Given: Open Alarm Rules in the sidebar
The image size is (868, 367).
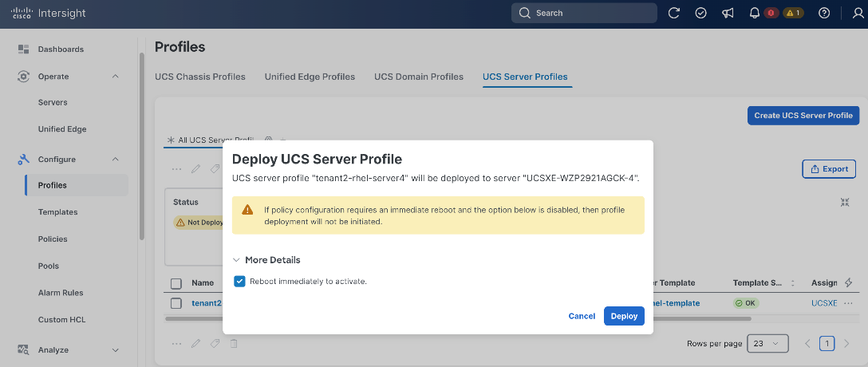Looking at the screenshot, I should coord(61,292).
